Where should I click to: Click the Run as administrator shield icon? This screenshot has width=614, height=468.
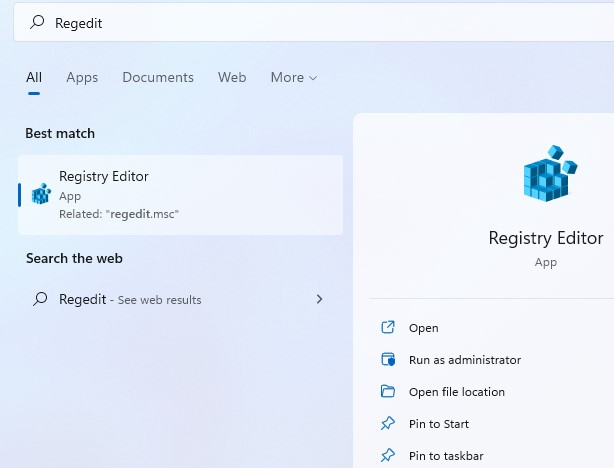point(388,359)
